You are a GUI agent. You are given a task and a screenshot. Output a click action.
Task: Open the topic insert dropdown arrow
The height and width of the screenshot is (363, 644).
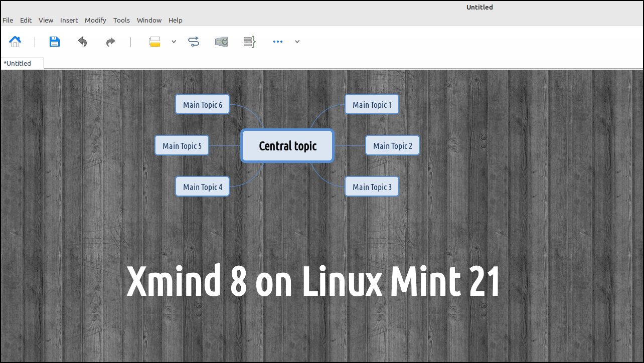coord(174,42)
